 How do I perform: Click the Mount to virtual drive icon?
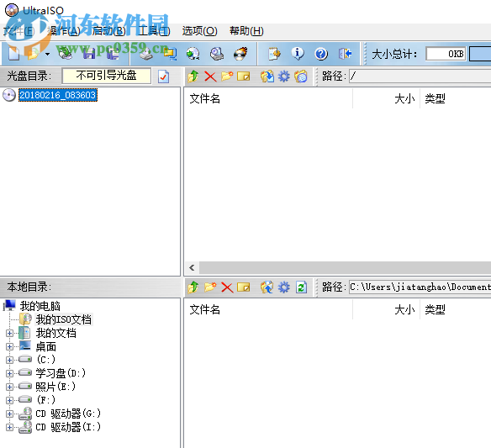(x=217, y=54)
